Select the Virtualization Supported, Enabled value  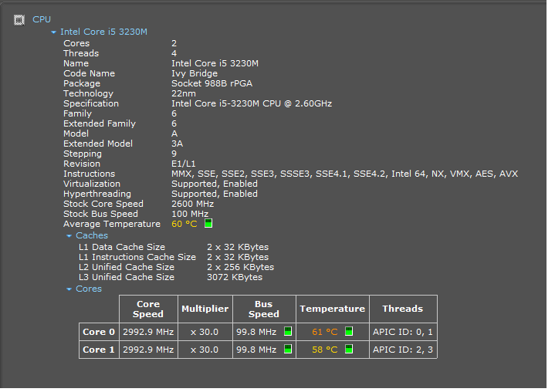pyautogui.click(x=215, y=184)
